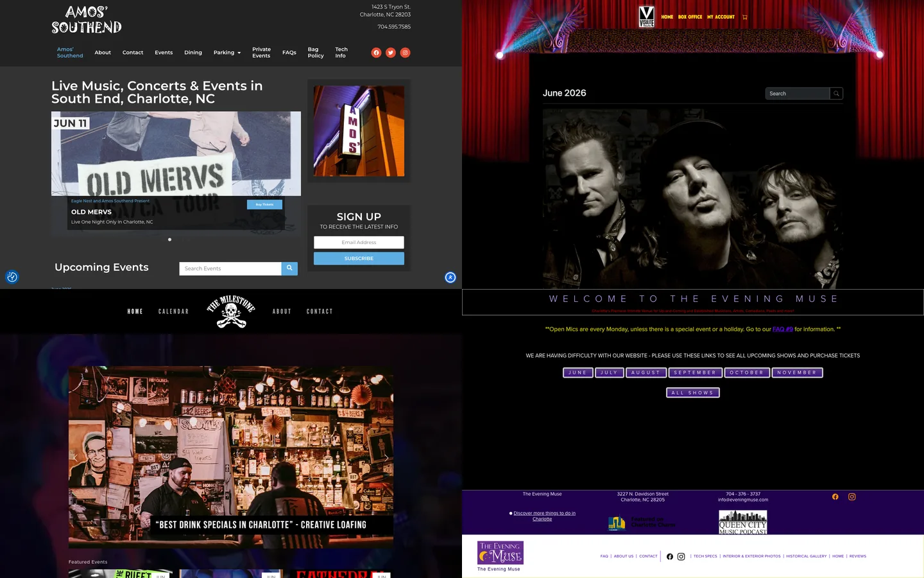Open MY ACCOUNT in the top menu
Viewport: 924px width, 578px height.
[721, 17]
